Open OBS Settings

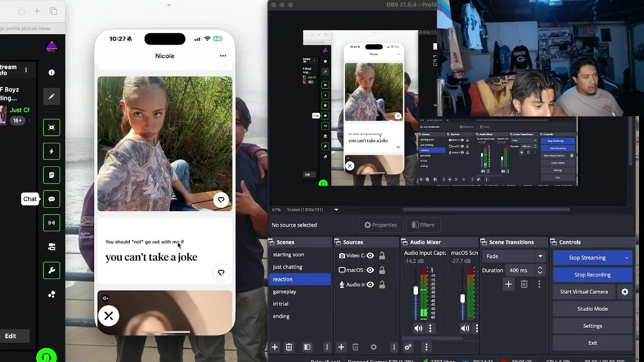(593, 326)
